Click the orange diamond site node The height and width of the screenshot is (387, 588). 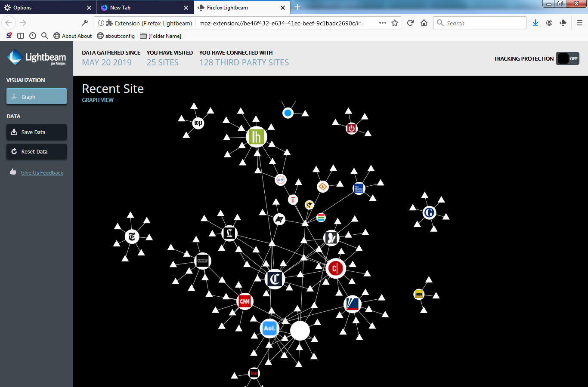pos(323,187)
